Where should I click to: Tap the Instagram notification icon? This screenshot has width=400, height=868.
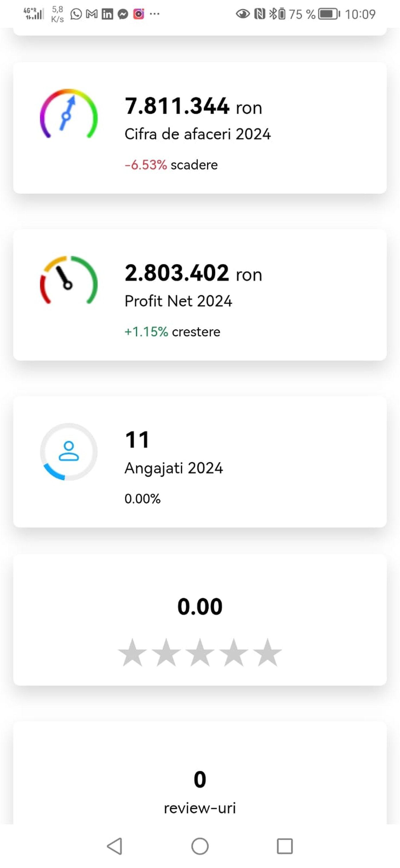[138, 14]
